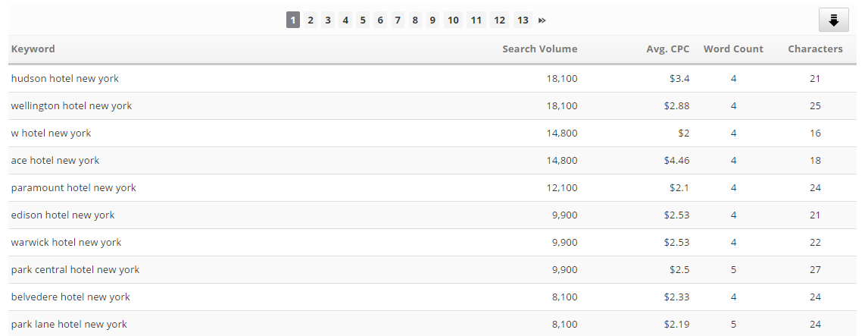Jump to page 13 in pagination
Image resolution: width=868 pixels, height=336 pixels.
pos(523,20)
